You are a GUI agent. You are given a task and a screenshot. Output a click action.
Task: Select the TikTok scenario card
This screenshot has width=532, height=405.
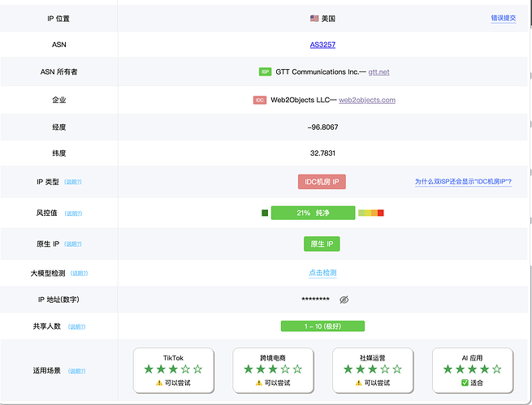tap(173, 370)
